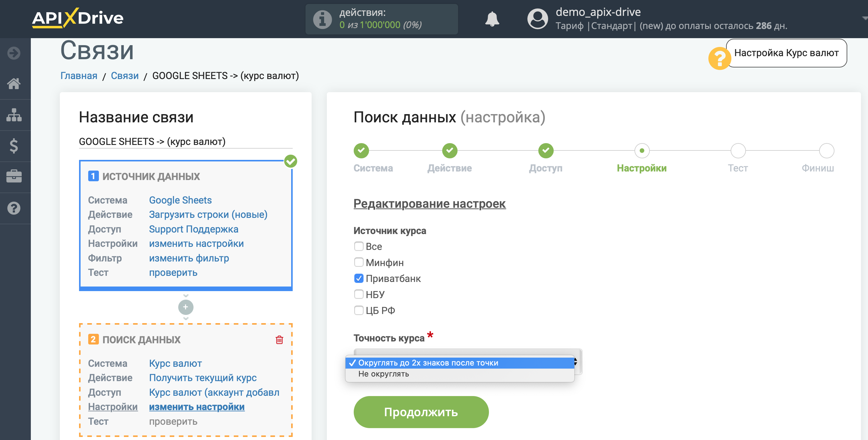Click the user avatar icon

point(537,19)
